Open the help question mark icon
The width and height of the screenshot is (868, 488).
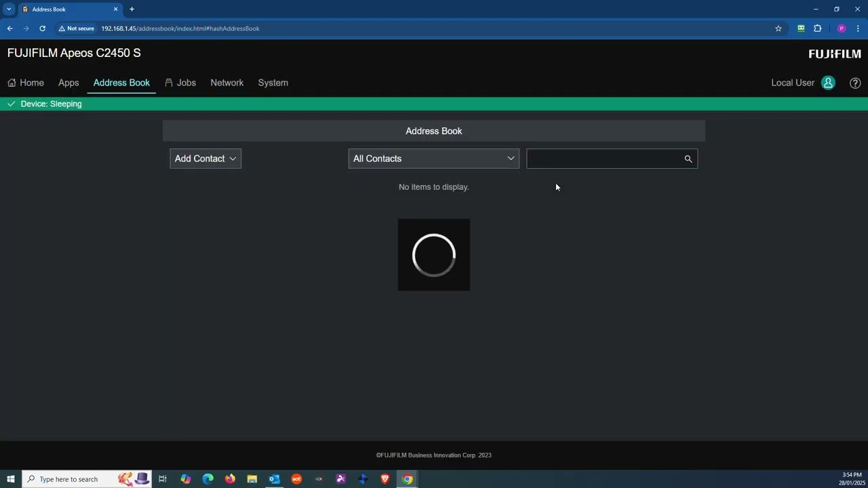[855, 83]
